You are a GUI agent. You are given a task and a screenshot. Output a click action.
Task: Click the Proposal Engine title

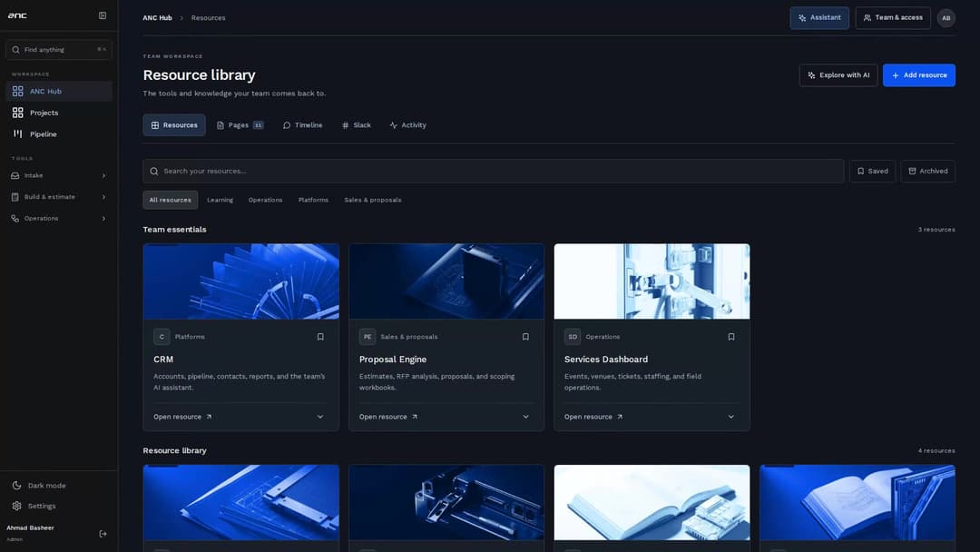pyautogui.click(x=393, y=360)
